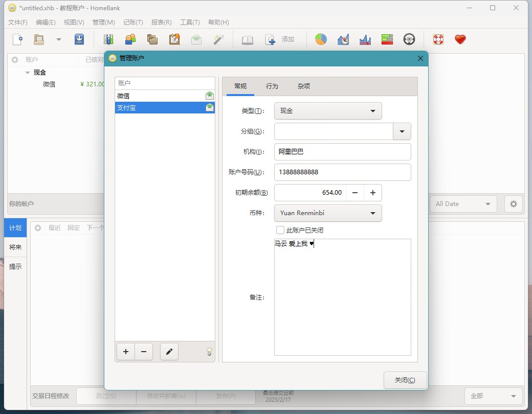
Task: Open the 币种 Yuan Renminbi dropdown
Action: [328, 213]
